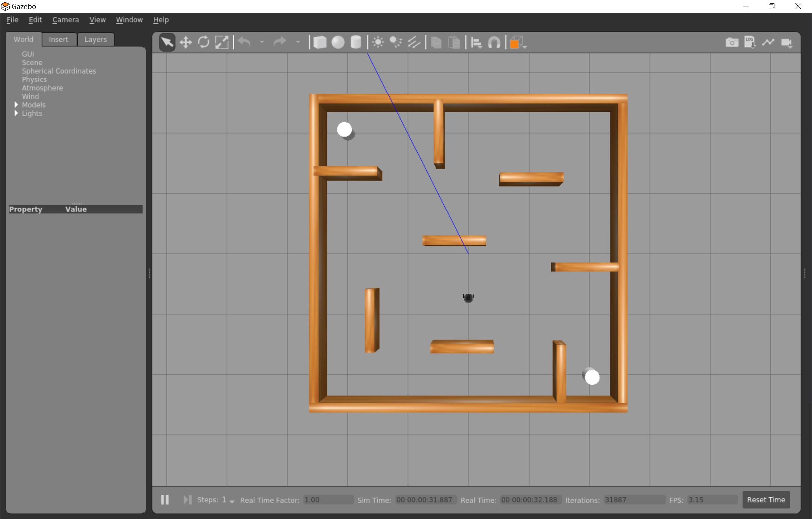Screen dimensions: 812x519
Task: Expand the Lights tree item
Action: coord(16,113)
